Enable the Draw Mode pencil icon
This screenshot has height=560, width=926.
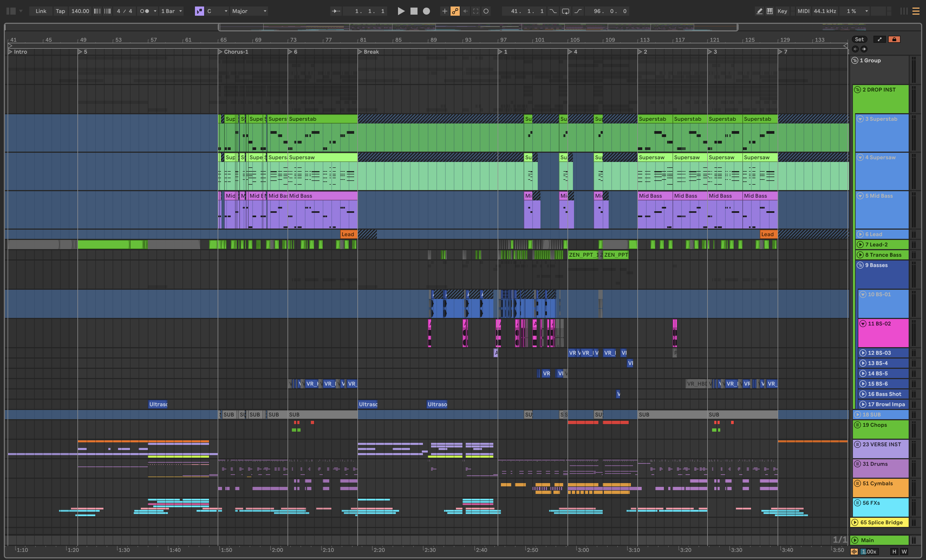point(759,11)
